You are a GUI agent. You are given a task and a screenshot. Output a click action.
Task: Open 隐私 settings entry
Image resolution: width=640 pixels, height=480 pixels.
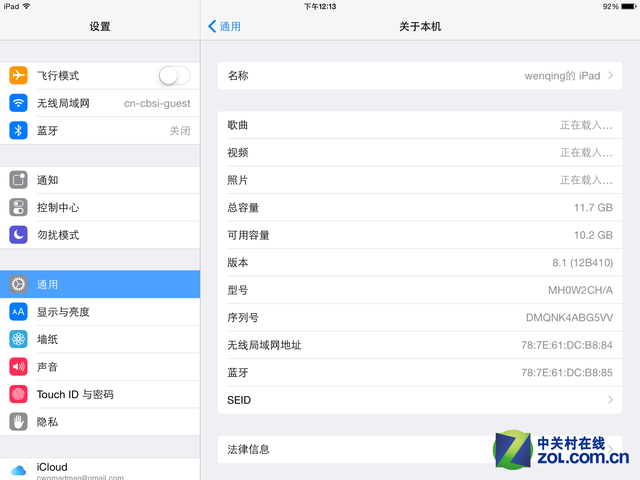[x=100, y=422]
